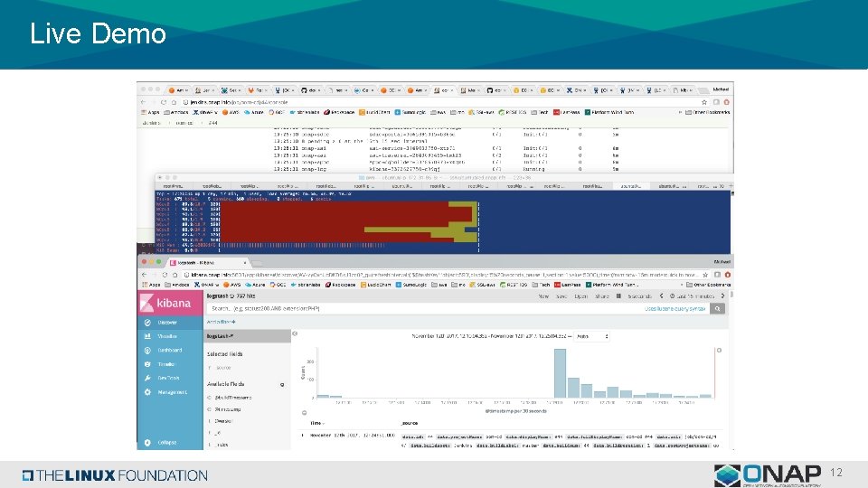Step time range forward in Kibana
The width and height of the screenshot is (868, 488).
[x=723, y=296]
